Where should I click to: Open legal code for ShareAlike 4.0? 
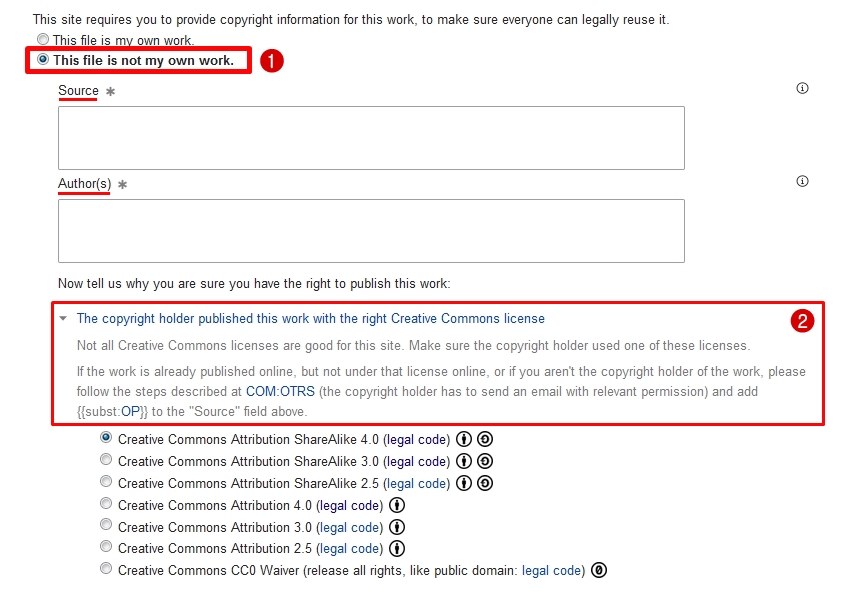point(417,439)
